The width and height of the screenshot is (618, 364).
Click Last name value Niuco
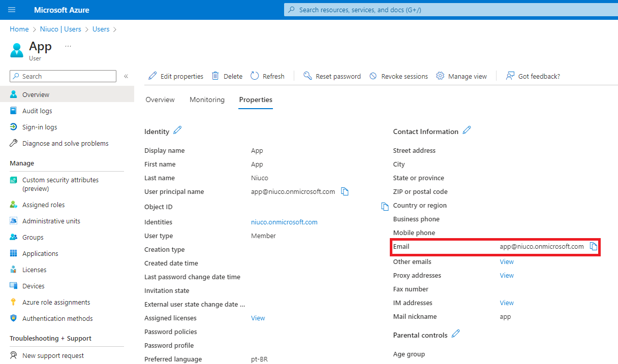tap(260, 178)
